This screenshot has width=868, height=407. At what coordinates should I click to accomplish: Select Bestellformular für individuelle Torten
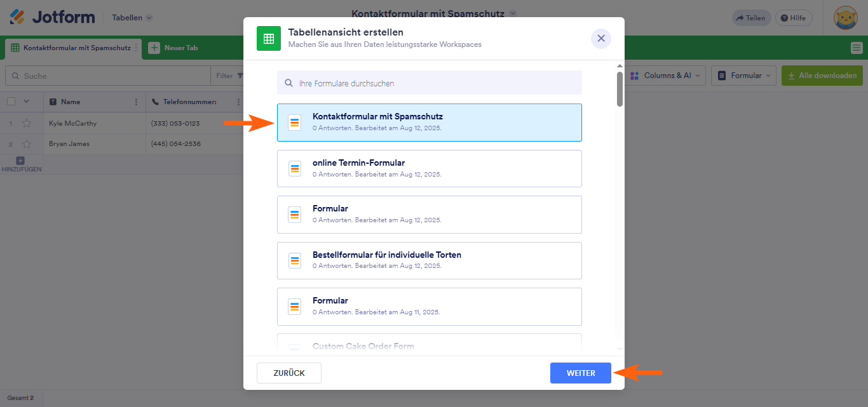pyautogui.click(x=429, y=260)
